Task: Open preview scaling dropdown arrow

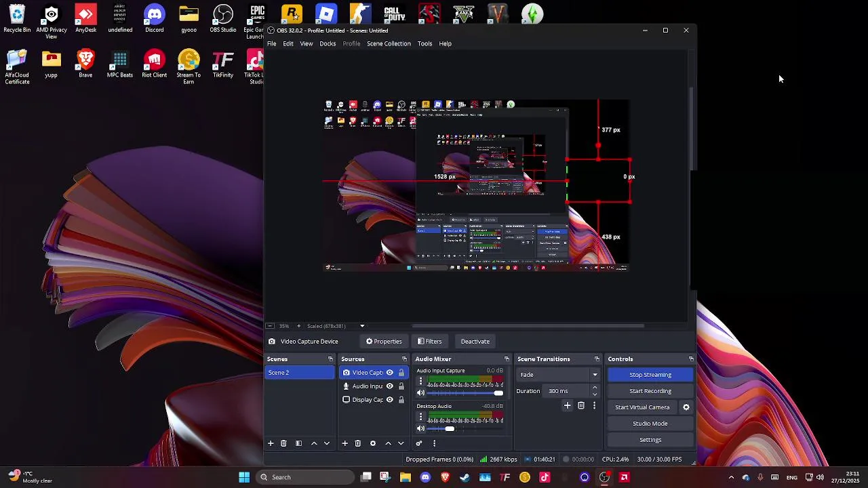Action: pos(362,326)
